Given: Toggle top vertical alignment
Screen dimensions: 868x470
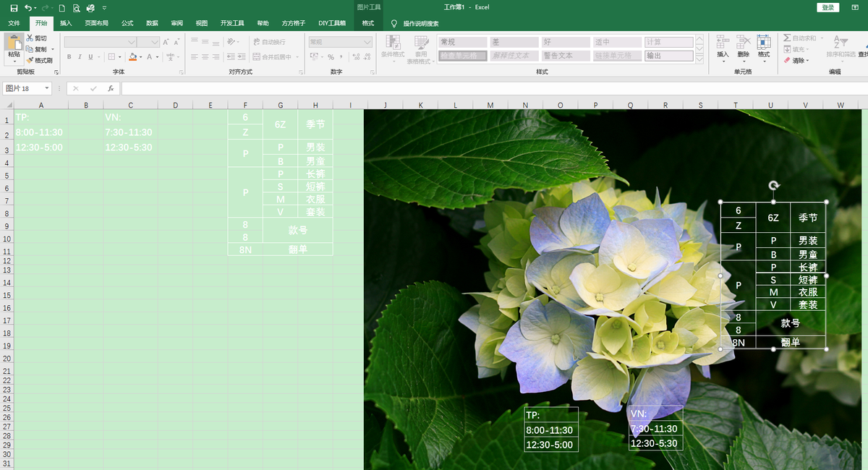Looking at the screenshot, I should (x=195, y=42).
